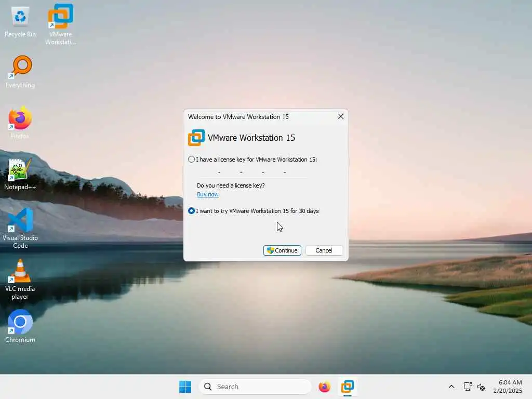This screenshot has width=532, height=399.
Task: Select 'I have a license key' option
Action: pos(252,159)
